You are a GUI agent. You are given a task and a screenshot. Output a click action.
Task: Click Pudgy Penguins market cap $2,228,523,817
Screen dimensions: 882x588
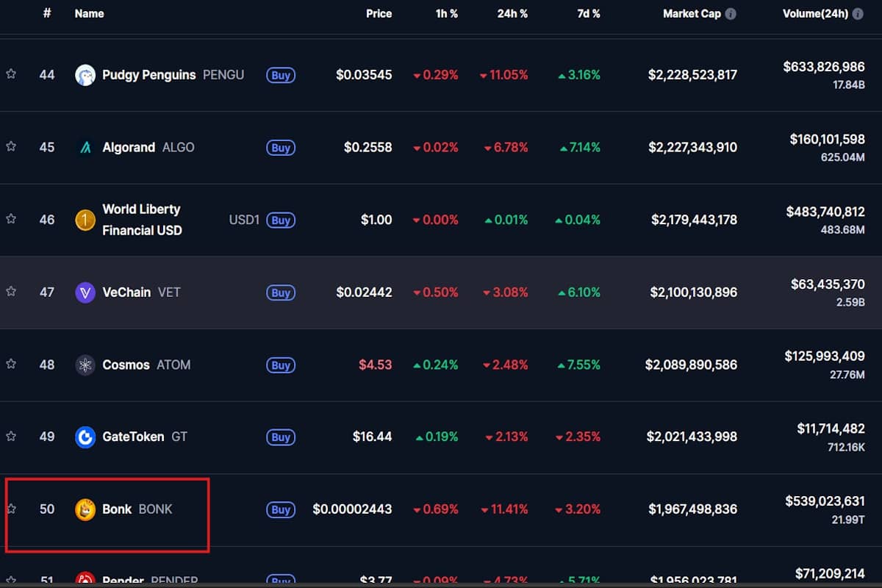coord(692,75)
